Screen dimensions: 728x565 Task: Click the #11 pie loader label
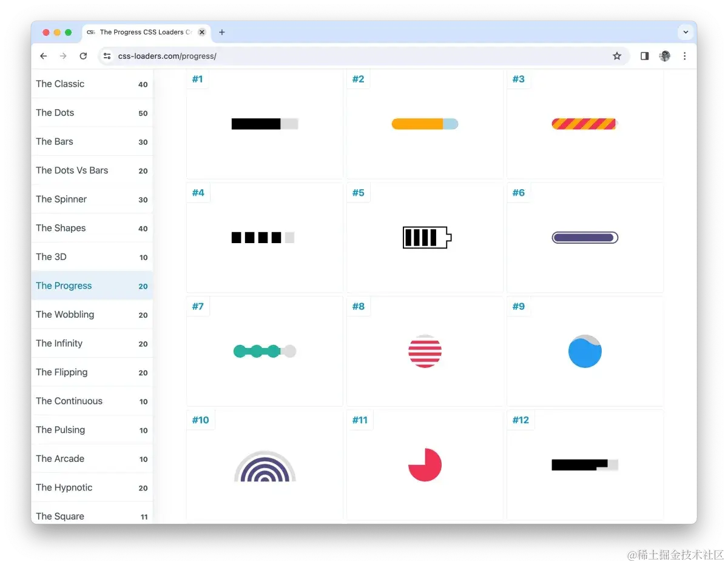[360, 420]
